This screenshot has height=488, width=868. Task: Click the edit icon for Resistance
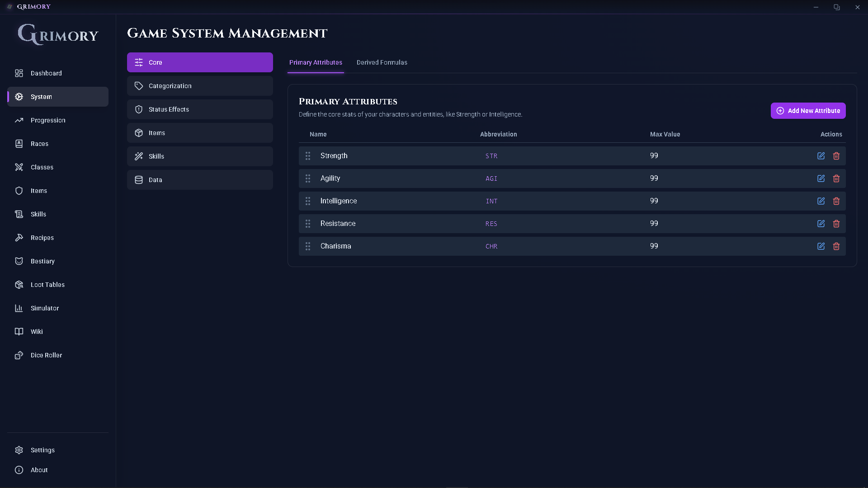point(821,224)
